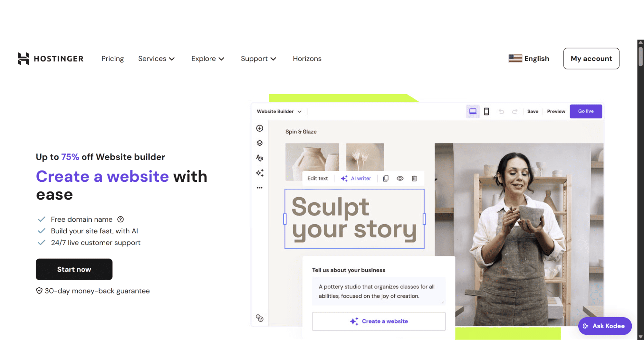644x362 pixels.
Task: Open the styles palette icon
Action: 260,158
